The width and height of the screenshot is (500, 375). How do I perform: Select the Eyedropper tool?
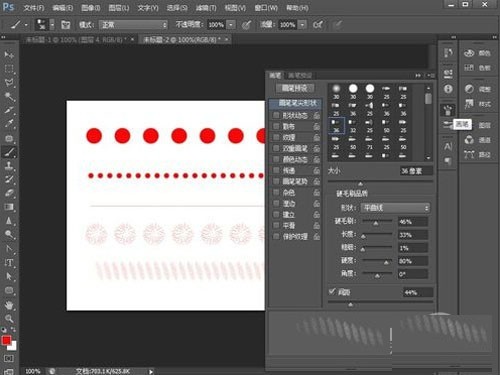[9, 124]
